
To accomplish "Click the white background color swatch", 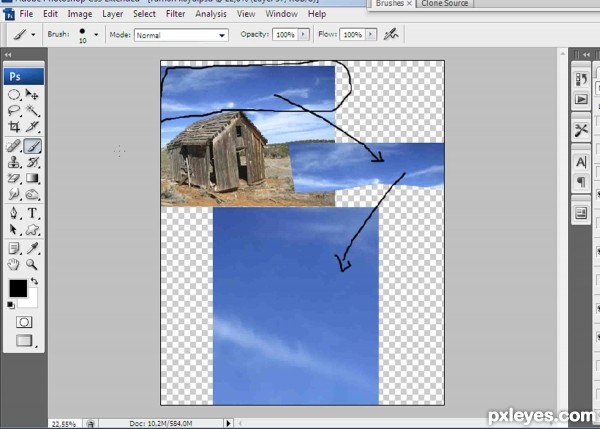I will (x=31, y=301).
